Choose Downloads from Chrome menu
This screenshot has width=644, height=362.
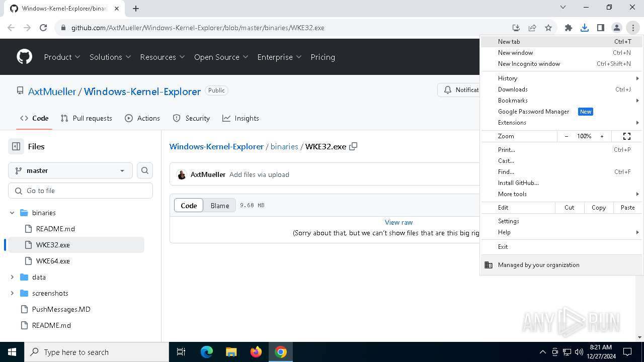point(561,89)
